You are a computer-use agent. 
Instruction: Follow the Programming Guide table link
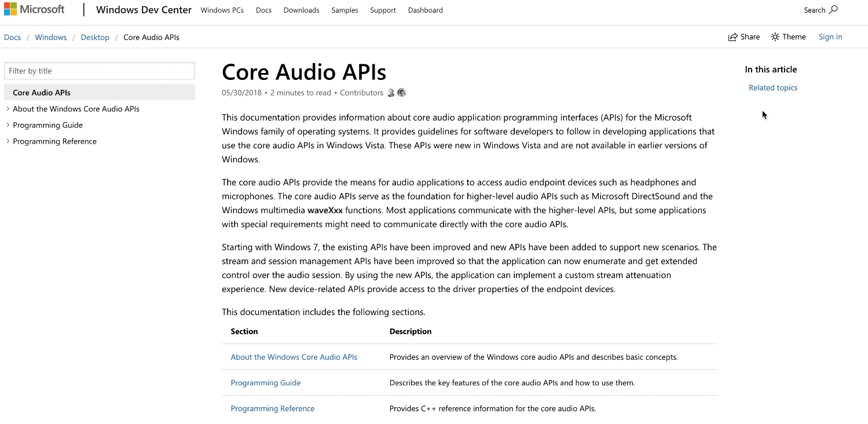pos(265,382)
